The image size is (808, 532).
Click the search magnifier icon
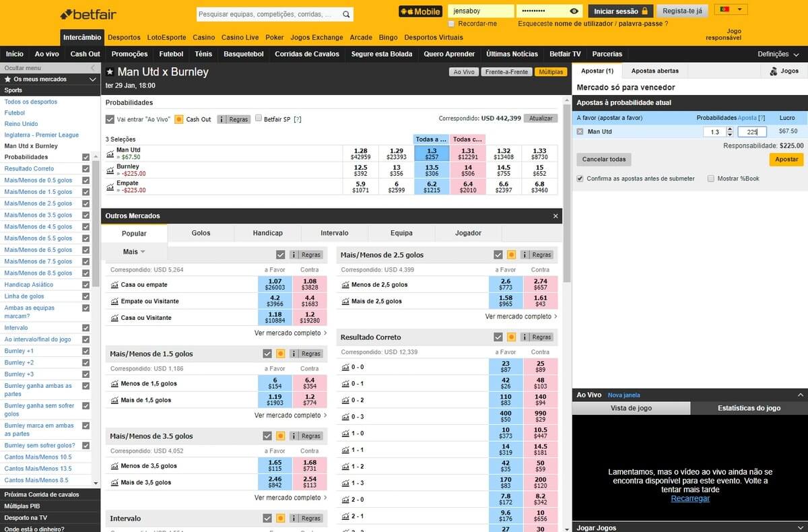[x=346, y=13]
